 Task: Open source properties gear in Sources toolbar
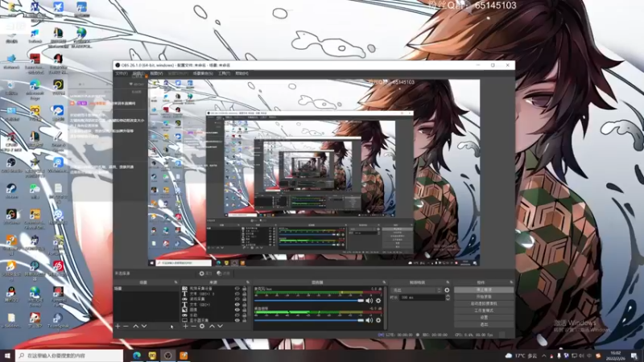pos(202,326)
